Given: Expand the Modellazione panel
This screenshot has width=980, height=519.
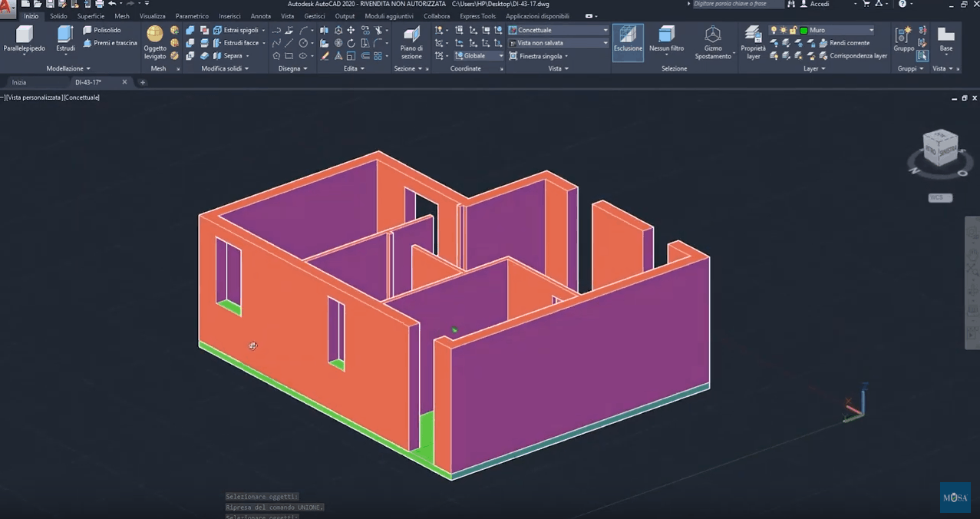Looking at the screenshot, I should [68, 68].
